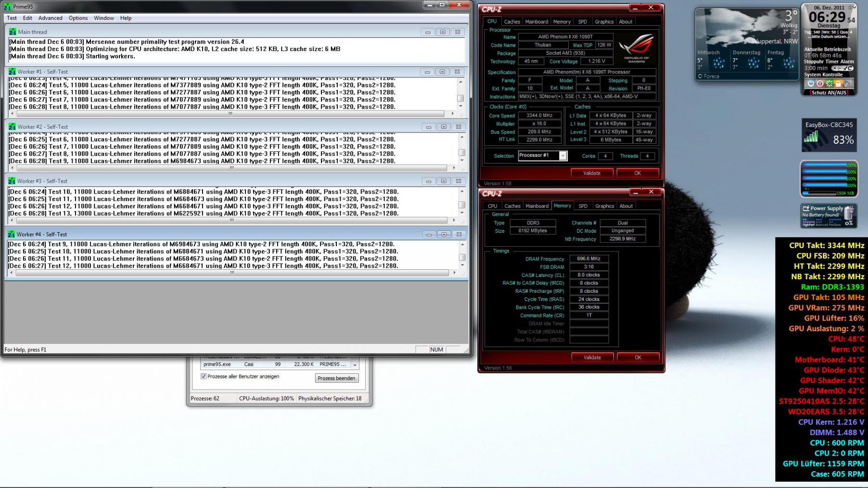Click the Worker #1 vertical scrollbar up arrow

coord(460,82)
